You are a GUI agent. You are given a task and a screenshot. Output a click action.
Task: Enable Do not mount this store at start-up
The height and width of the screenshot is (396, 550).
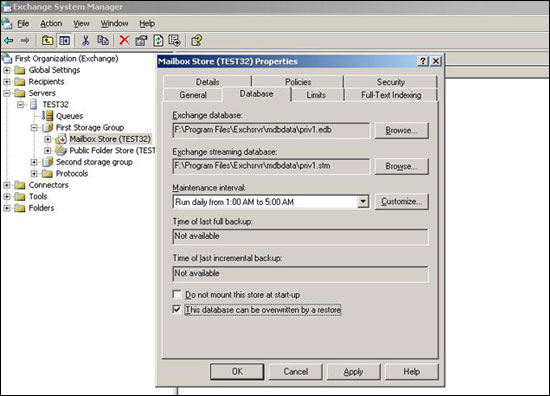(x=177, y=294)
